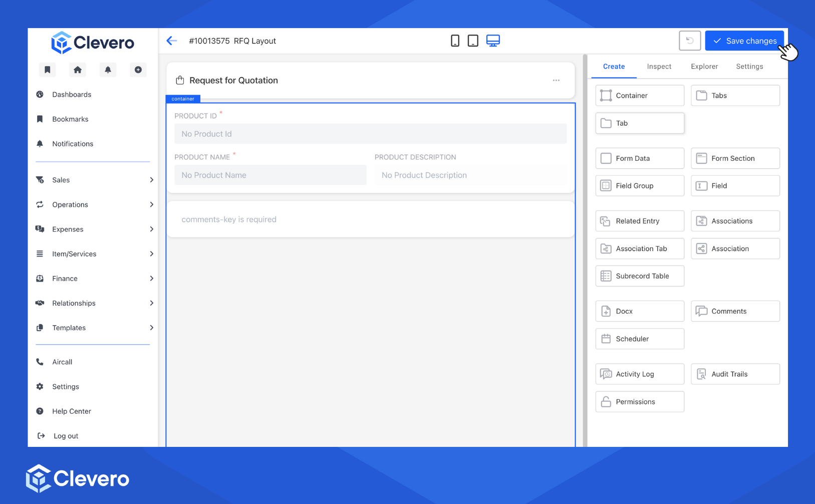Image resolution: width=815 pixels, height=504 pixels.
Task: Add a Related Entry component
Action: tap(640, 221)
